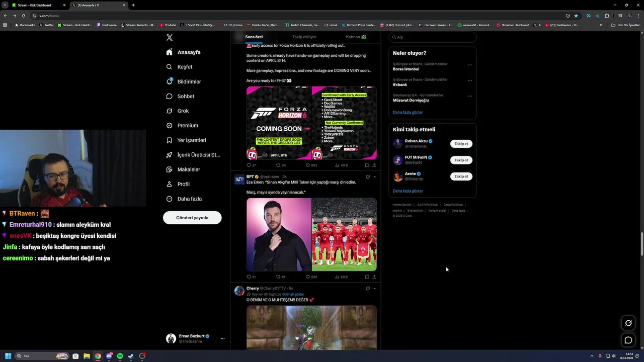Open Spotify from taskbar
The height and width of the screenshot is (362, 644).
(120, 356)
